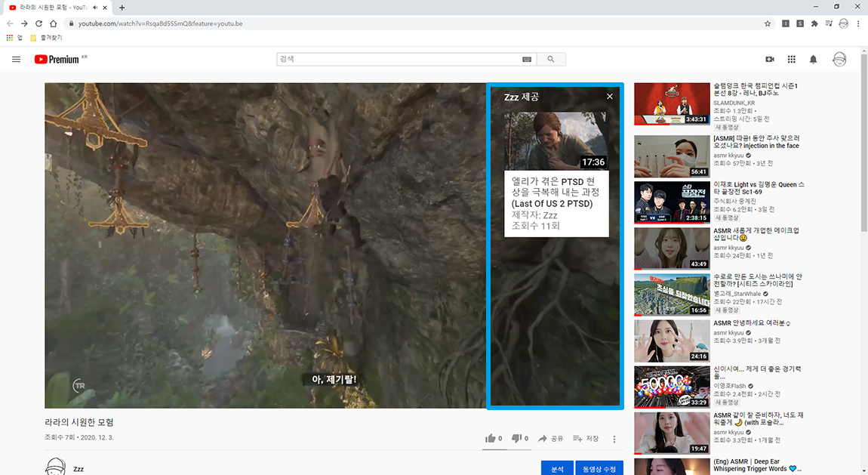868x475 pixels.
Task: Close the Zzz 제공 card panel
Action: point(609,97)
